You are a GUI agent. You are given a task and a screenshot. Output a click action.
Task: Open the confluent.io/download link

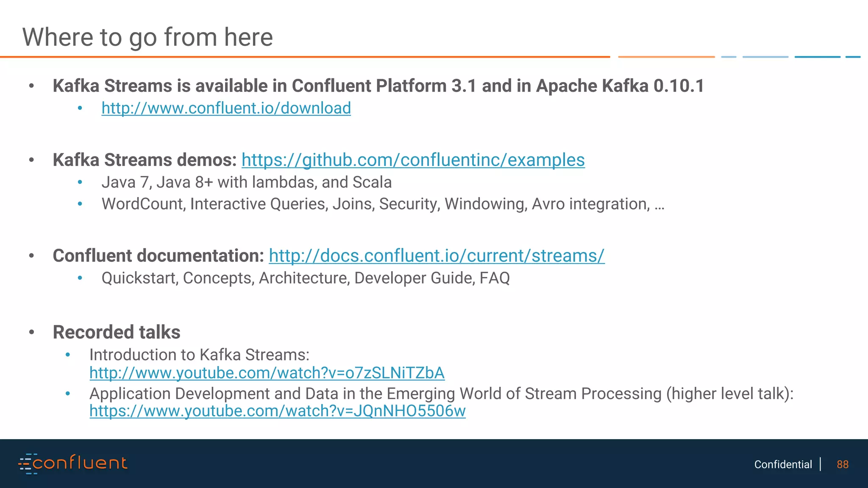(226, 108)
